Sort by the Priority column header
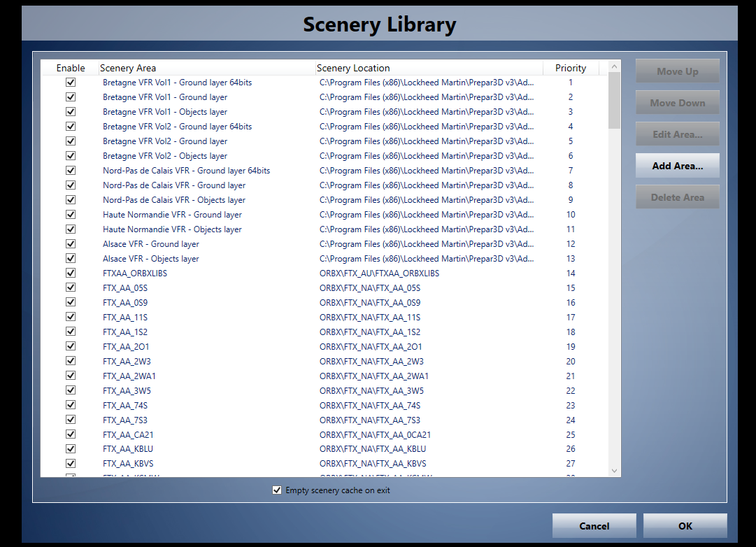Viewport: 756px width, 547px height. [571, 68]
